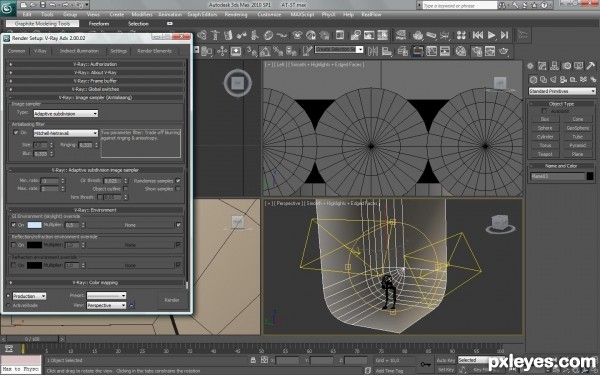This screenshot has width=600, height=375.
Task: Open the Hierarchy tab in command panel
Action: click(554, 66)
